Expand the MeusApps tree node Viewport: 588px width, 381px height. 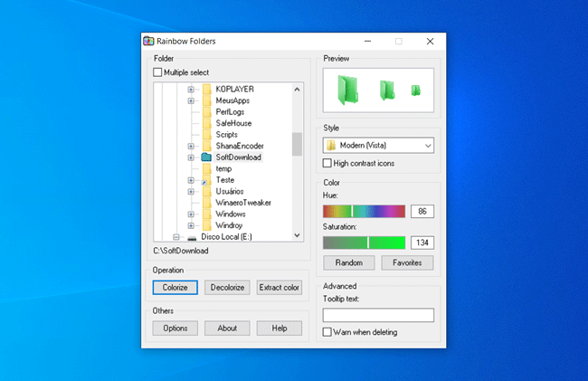point(191,100)
